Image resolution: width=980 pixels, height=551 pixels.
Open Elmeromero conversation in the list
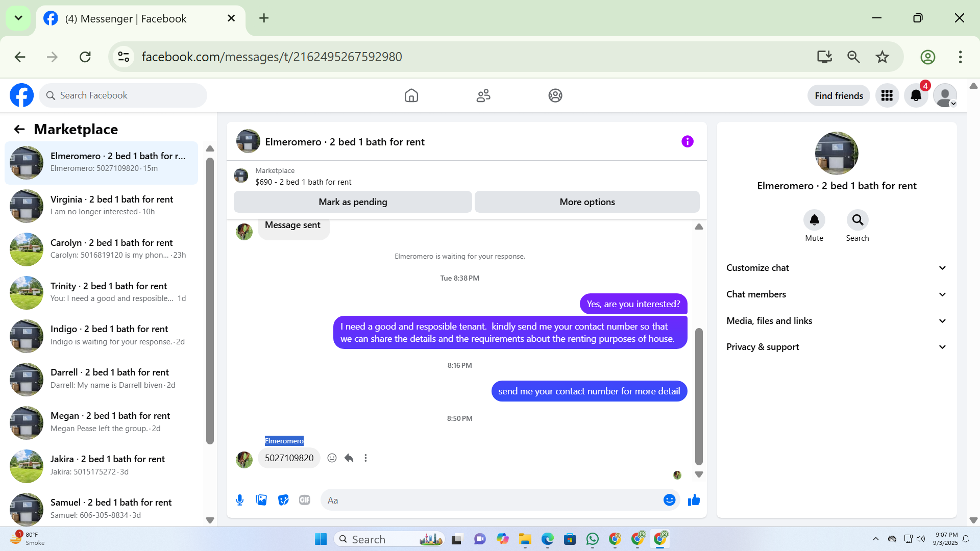[101, 163]
